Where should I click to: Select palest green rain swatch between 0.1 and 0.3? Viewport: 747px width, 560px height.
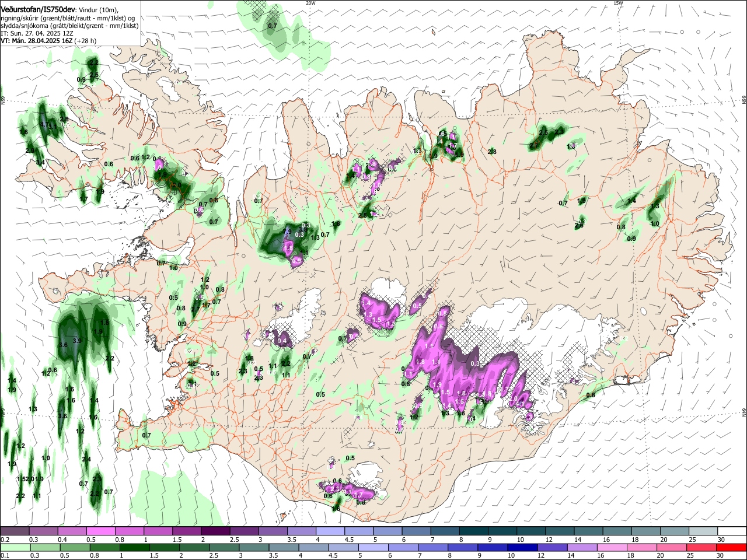click(x=15, y=547)
